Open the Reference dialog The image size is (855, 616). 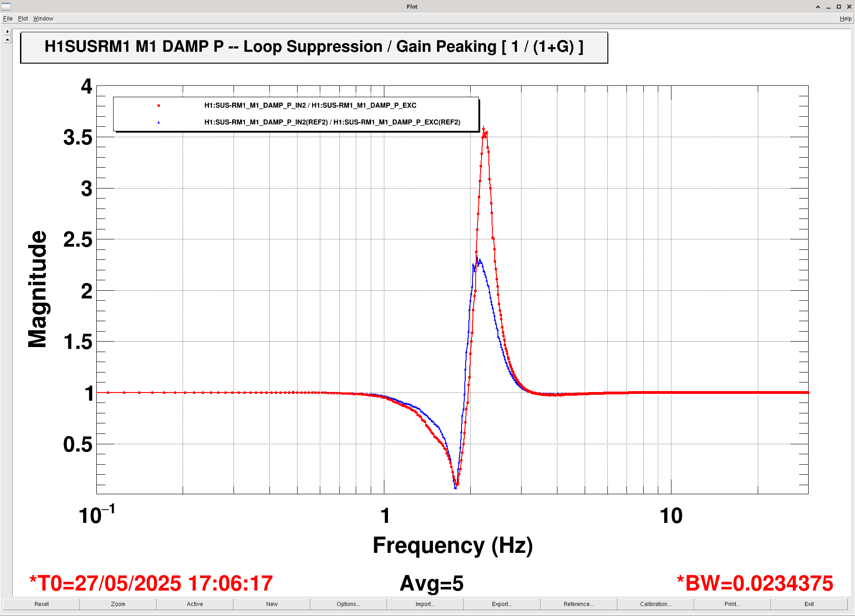pos(579,604)
